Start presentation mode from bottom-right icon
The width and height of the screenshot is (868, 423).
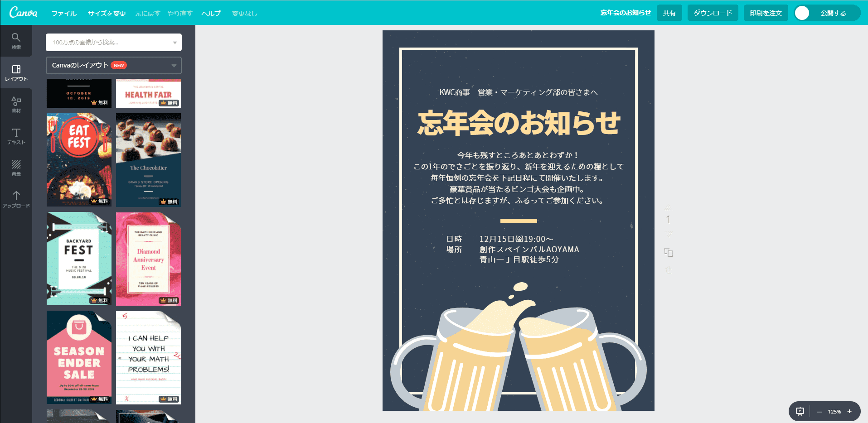[x=800, y=411]
